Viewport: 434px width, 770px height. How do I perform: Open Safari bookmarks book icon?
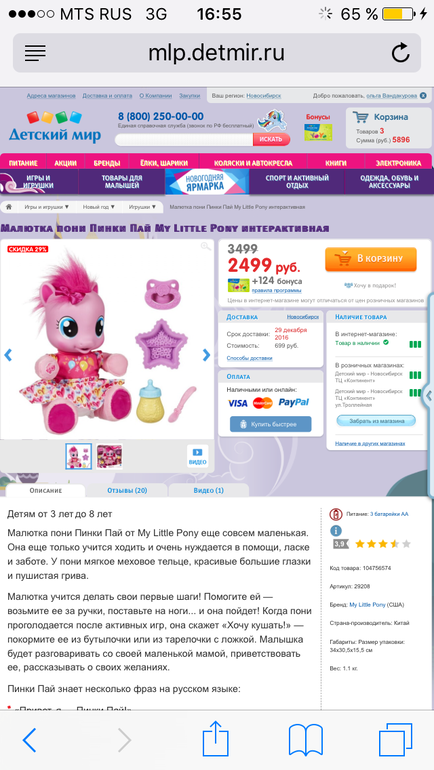pyautogui.click(x=305, y=740)
